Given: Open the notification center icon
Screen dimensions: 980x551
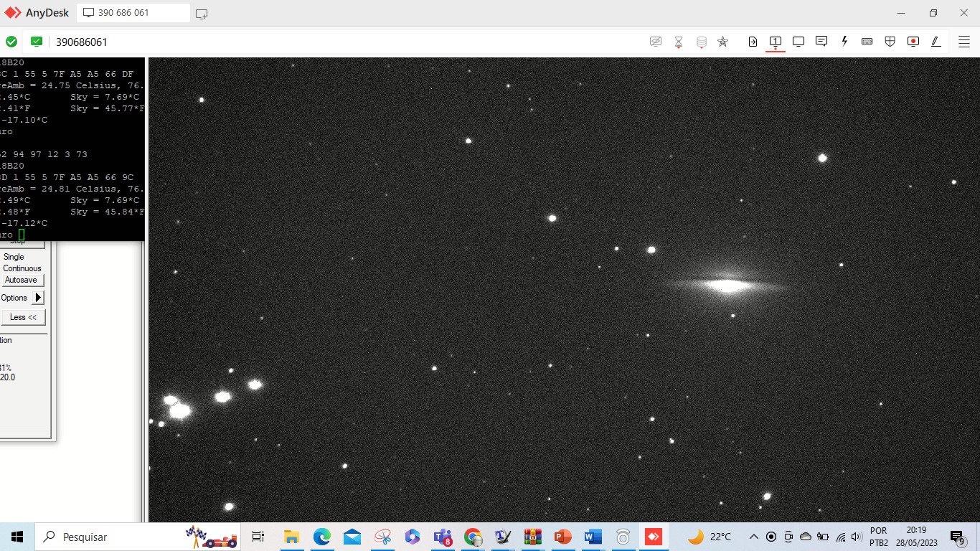Looking at the screenshot, I should (x=958, y=537).
